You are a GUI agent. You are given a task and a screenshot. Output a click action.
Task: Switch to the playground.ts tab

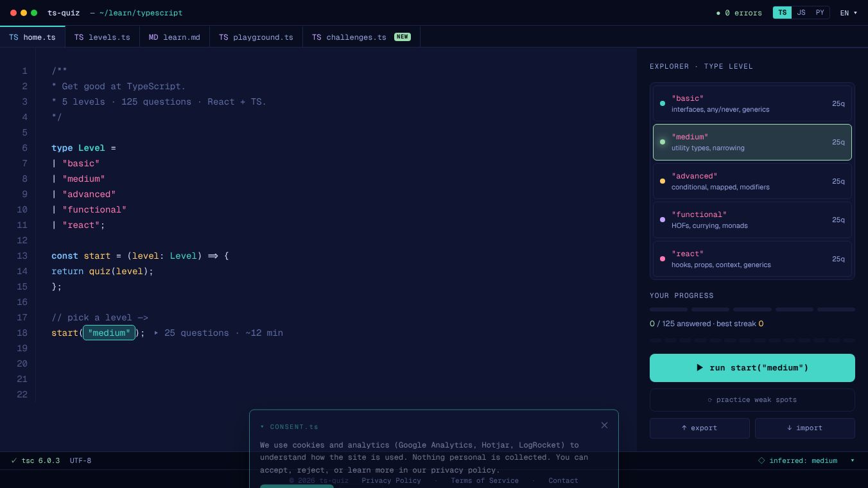coord(256,37)
